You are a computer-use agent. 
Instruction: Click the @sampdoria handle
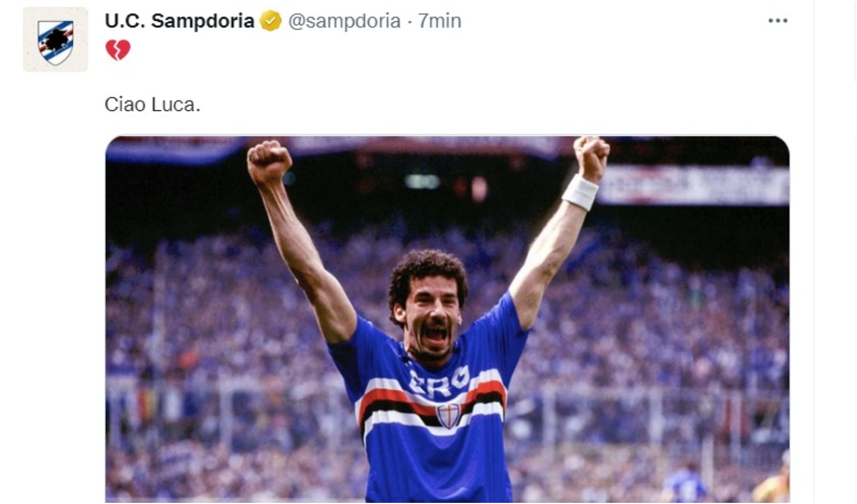(344, 21)
